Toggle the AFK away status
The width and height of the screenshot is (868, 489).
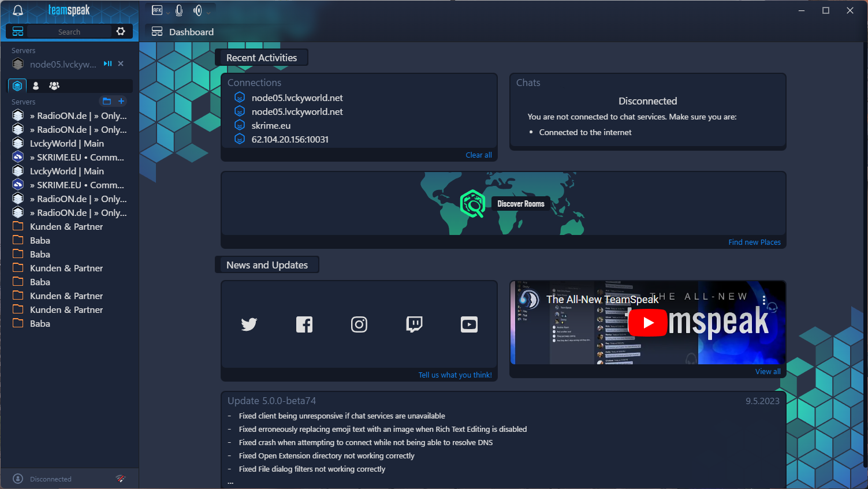tap(157, 10)
